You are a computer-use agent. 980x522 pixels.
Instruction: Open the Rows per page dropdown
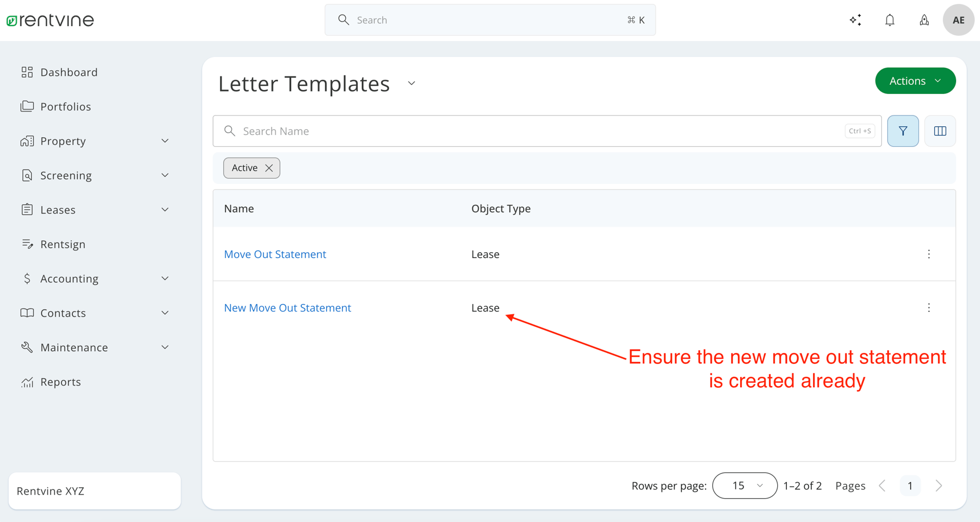click(744, 486)
